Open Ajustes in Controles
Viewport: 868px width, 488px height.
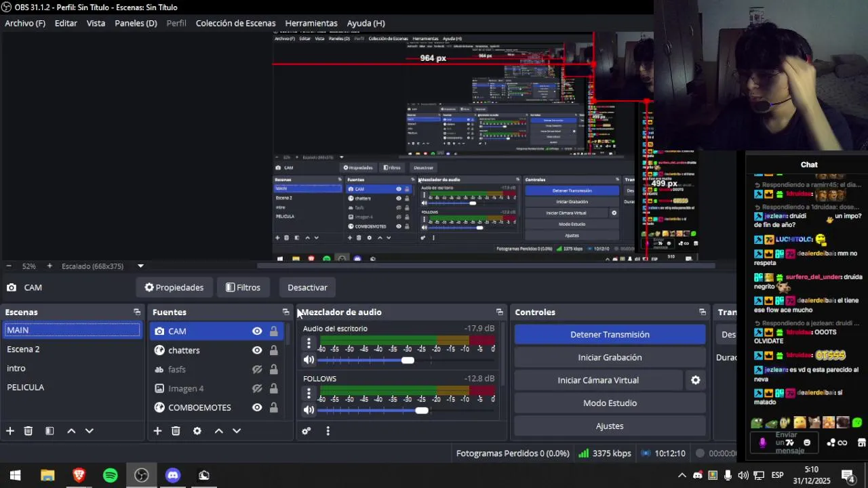(x=610, y=426)
